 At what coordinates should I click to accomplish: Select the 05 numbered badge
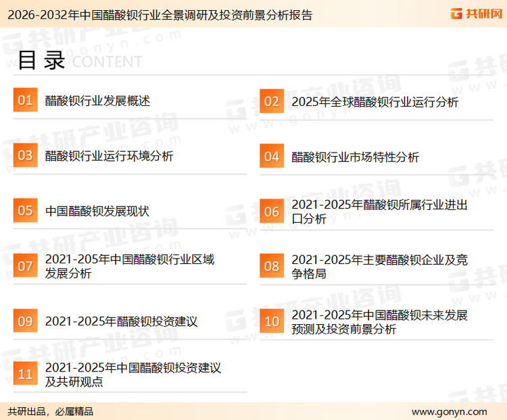tap(25, 211)
